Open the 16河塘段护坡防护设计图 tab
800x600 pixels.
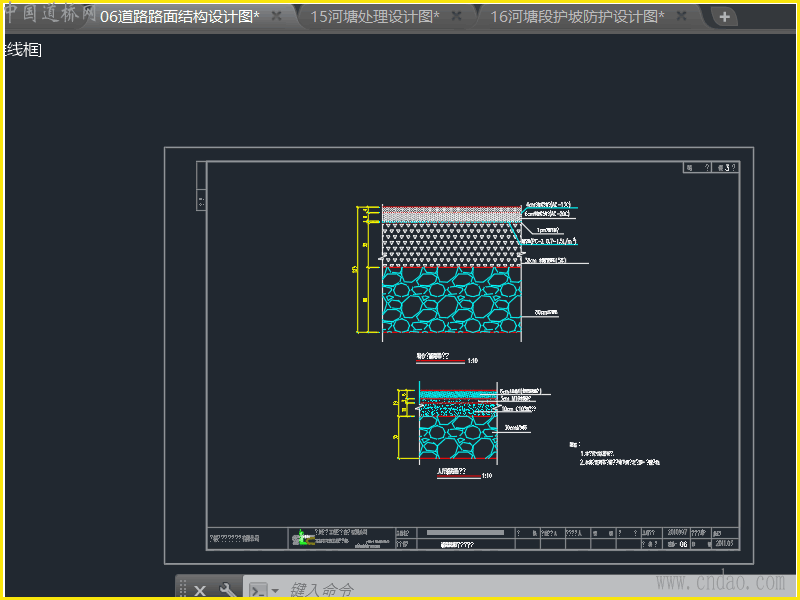pos(577,17)
